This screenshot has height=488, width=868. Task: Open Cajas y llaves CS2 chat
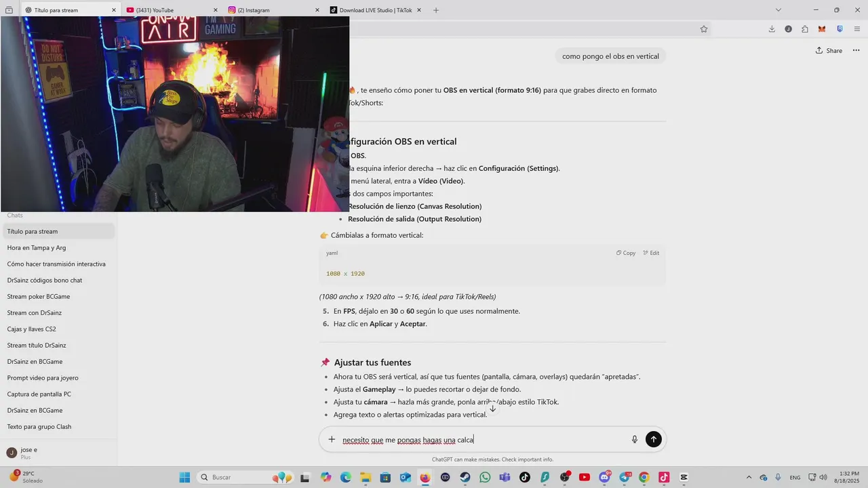tap(58, 329)
